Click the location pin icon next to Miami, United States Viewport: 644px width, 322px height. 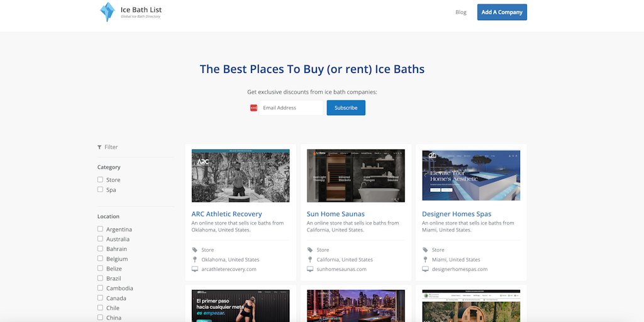pyautogui.click(x=426, y=260)
